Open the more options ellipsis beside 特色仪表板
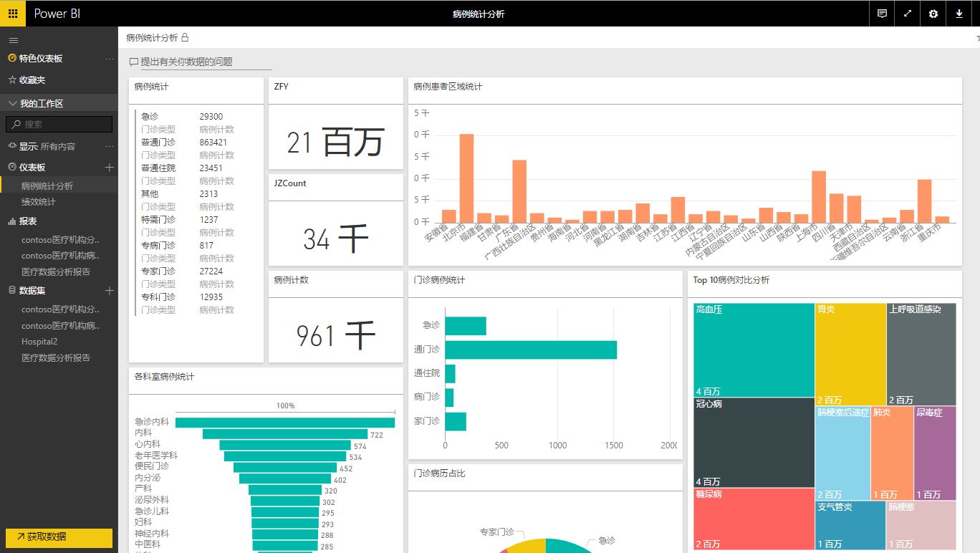Image resolution: width=980 pixels, height=553 pixels. click(110, 59)
